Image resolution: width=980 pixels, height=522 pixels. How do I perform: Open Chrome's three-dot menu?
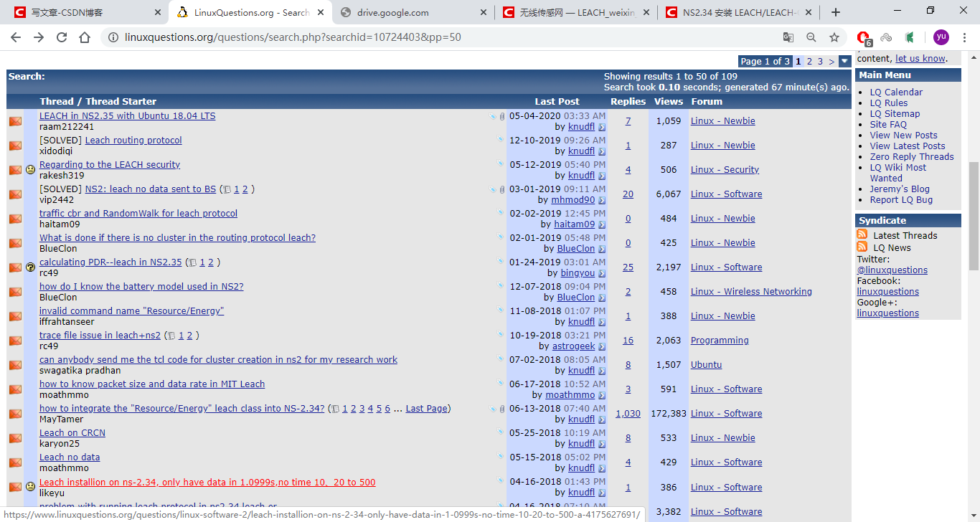click(x=964, y=36)
